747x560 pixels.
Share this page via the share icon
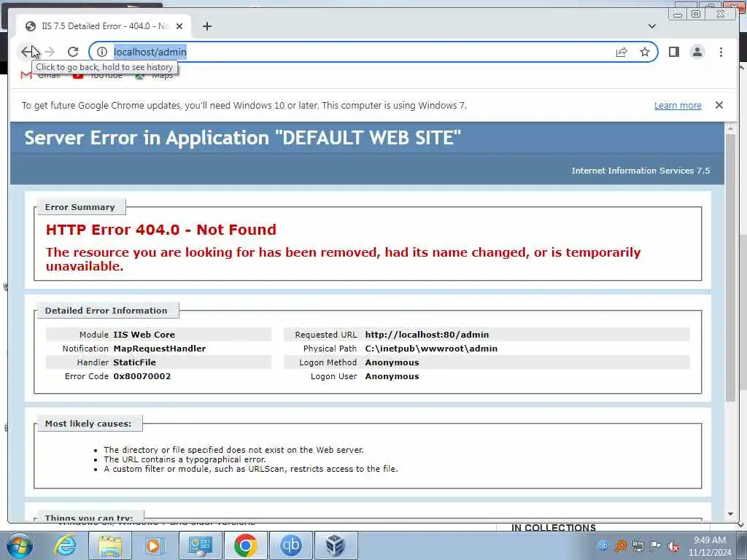622,52
